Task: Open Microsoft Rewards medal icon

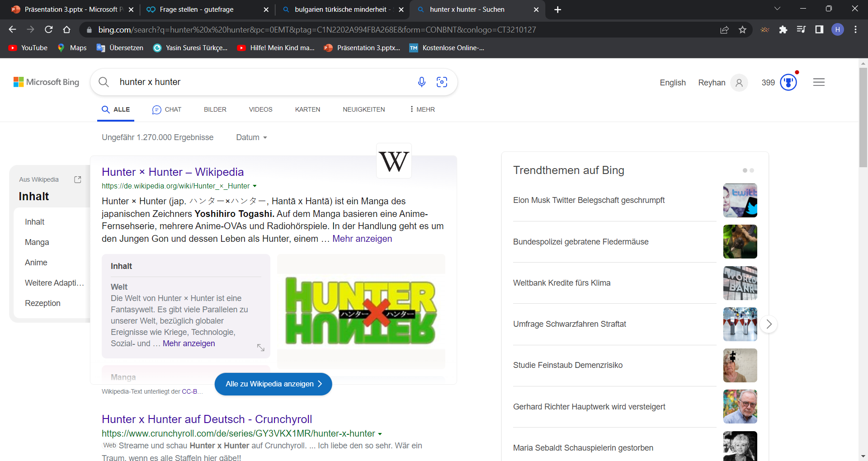Action: pos(788,82)
